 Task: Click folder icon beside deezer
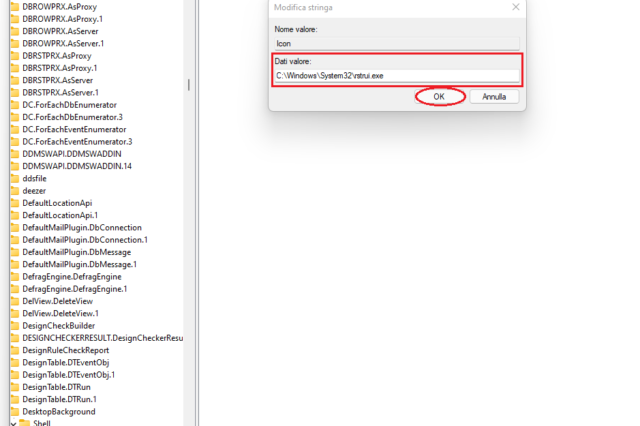[x=15, y=191]
